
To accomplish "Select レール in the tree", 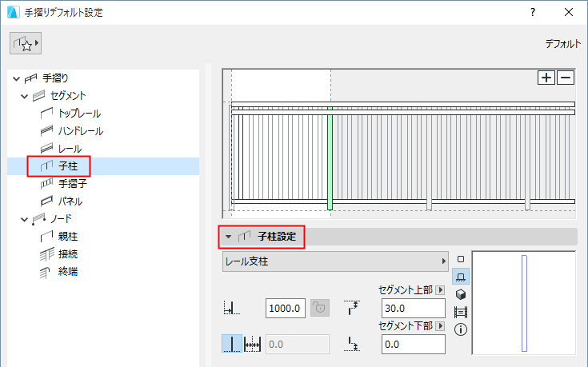I will 70,149.
